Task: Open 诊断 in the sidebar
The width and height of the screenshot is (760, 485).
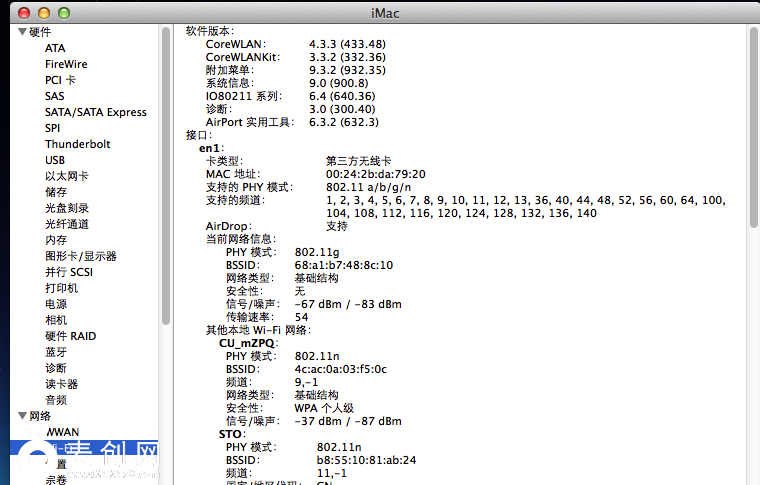Action: tap(56, 368)
